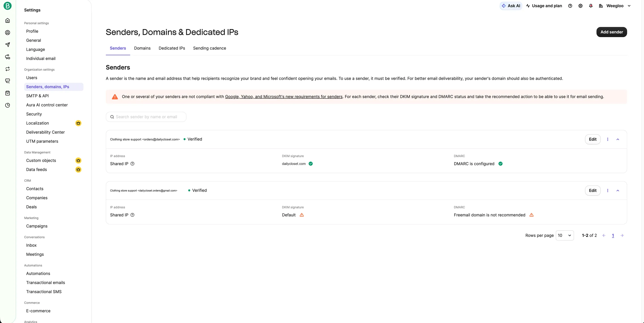Open Campaigns paper-plane icon in the left rail
The image size is (644, 323).
[8, 45]
